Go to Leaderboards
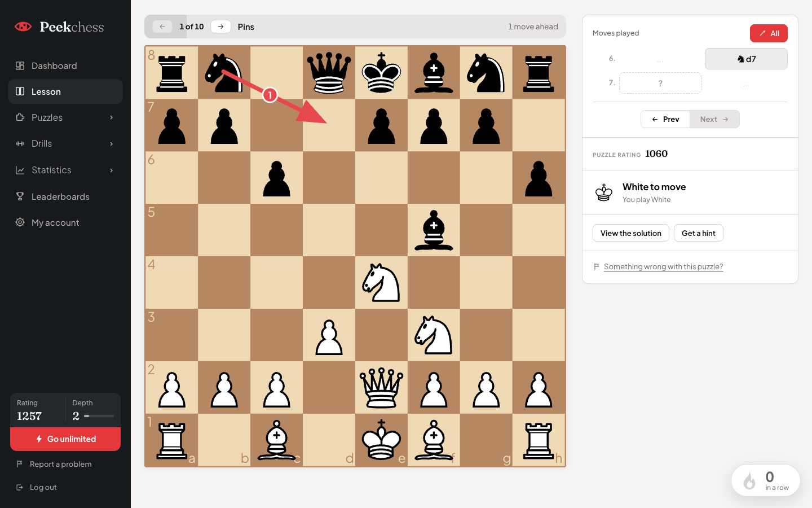The height and width of the screenshot is (508, 812). click(x=65, y=196)
